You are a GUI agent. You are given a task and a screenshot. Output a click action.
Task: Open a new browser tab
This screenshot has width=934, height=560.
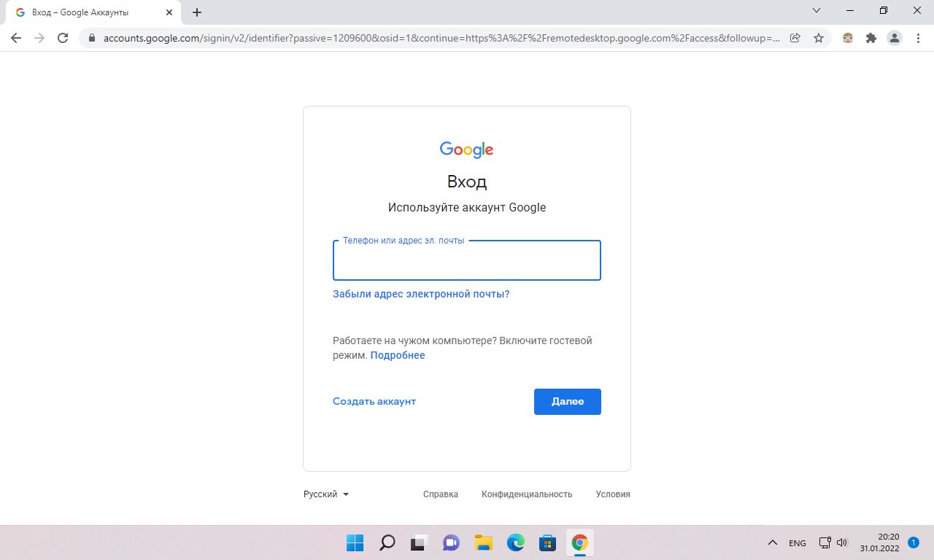click(197, 12)
